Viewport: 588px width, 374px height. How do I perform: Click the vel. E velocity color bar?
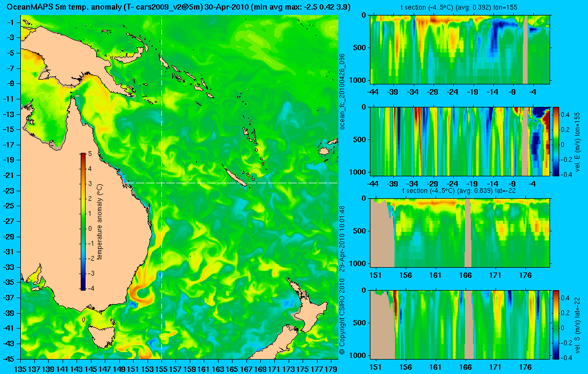coord(556,141)
